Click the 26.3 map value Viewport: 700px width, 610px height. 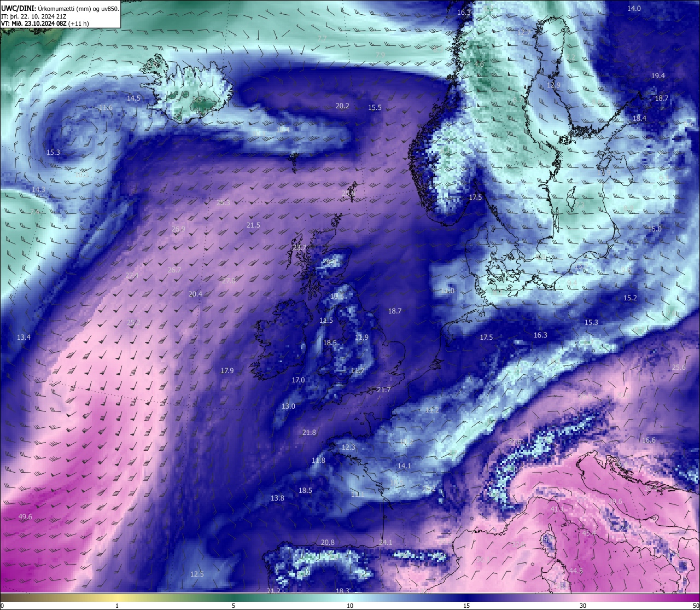223,202
